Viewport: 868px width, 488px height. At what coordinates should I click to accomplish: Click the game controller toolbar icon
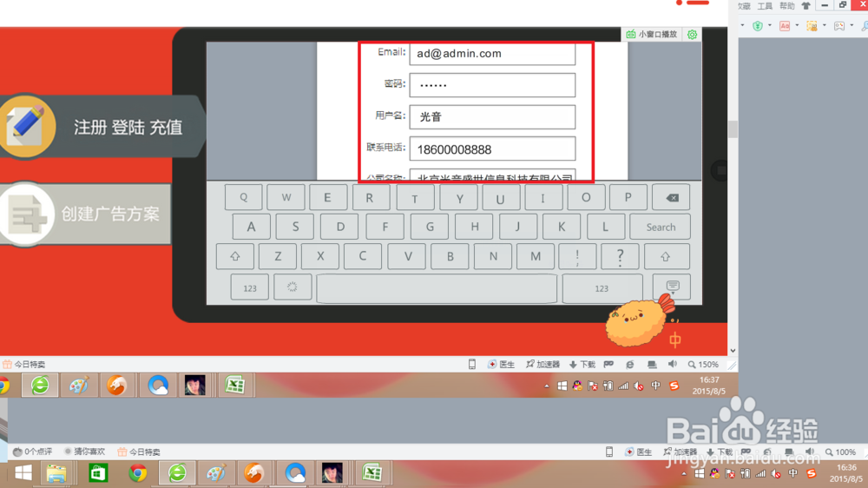tap(839, 25)
